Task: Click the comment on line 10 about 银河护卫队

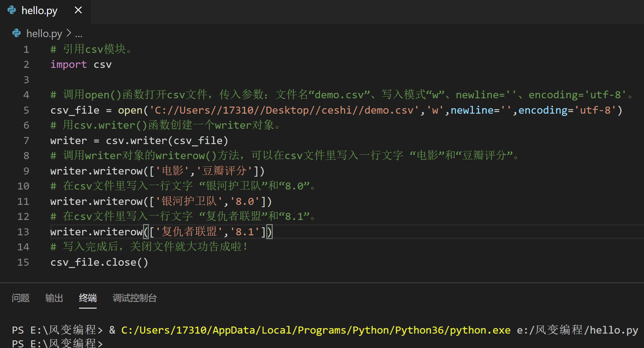Action: point(183,186)
